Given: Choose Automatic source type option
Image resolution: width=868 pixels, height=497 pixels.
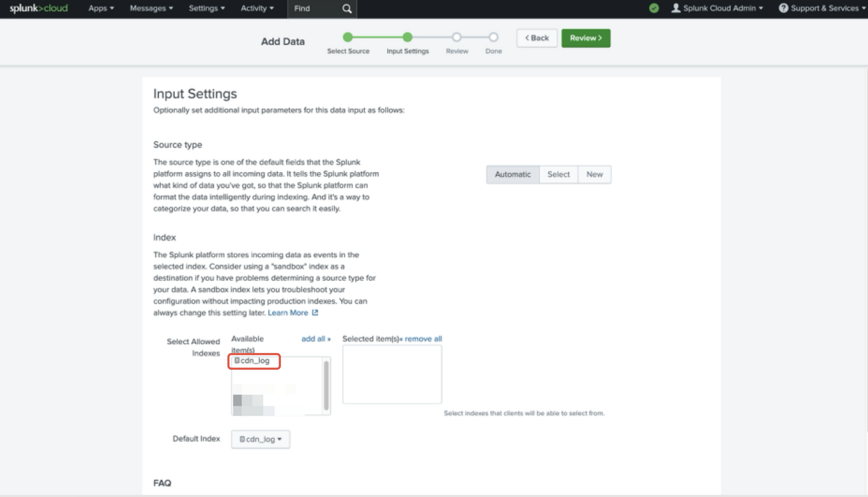Looking at the screenshot, I should click(512, 174).
